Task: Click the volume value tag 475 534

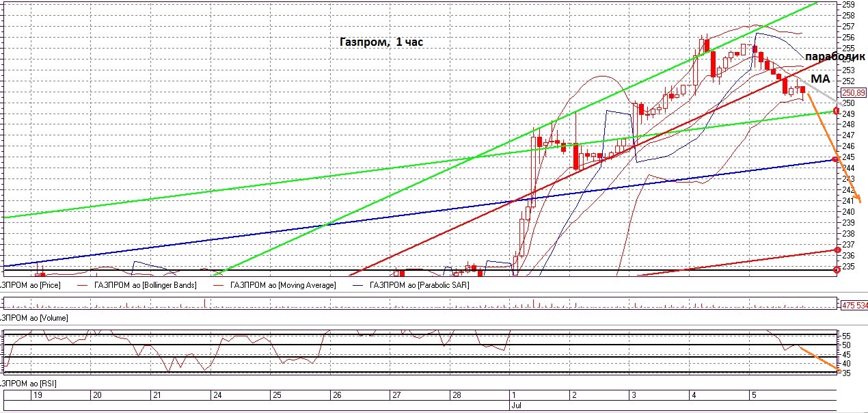Action: coord(855,305)
